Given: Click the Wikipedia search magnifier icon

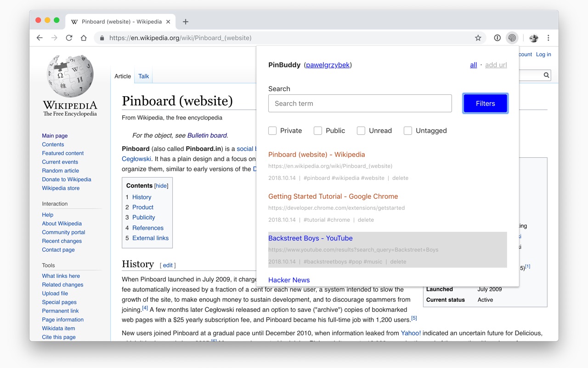Looking at the screenshot, I should 546,75.
